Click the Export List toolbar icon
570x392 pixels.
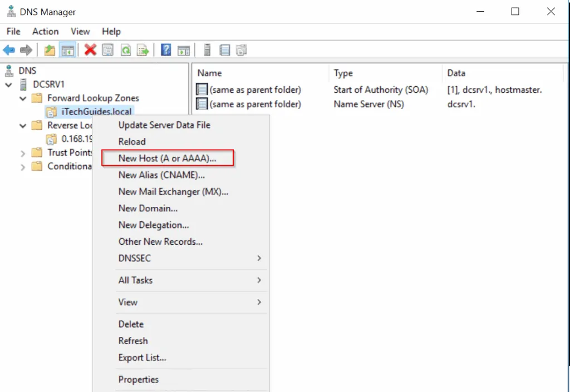[143, 50]
